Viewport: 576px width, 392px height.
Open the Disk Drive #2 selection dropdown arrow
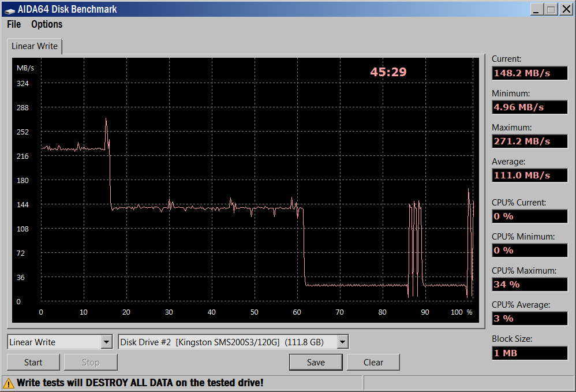pos(342,342)
